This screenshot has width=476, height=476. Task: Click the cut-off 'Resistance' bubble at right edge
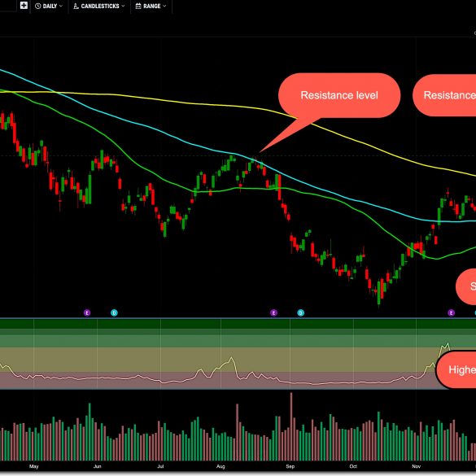(x=444, y=95)
